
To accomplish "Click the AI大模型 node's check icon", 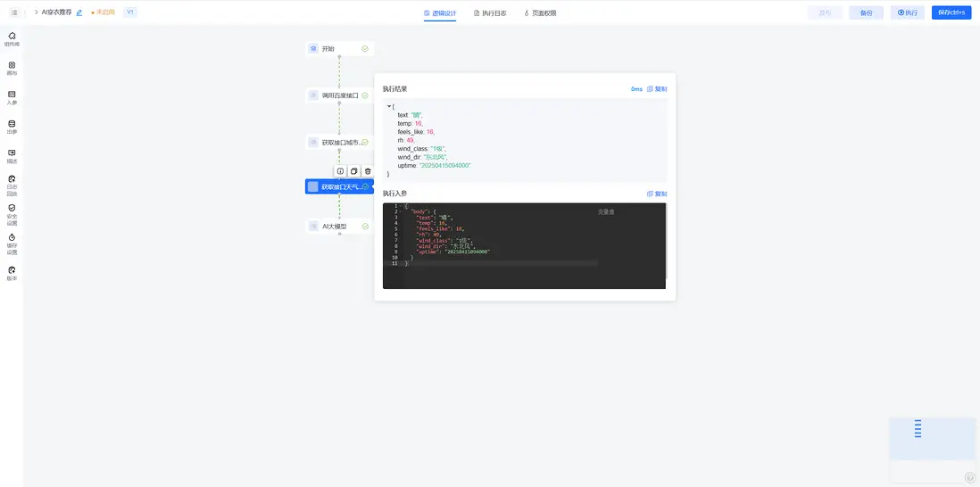I will pos(365,226).
